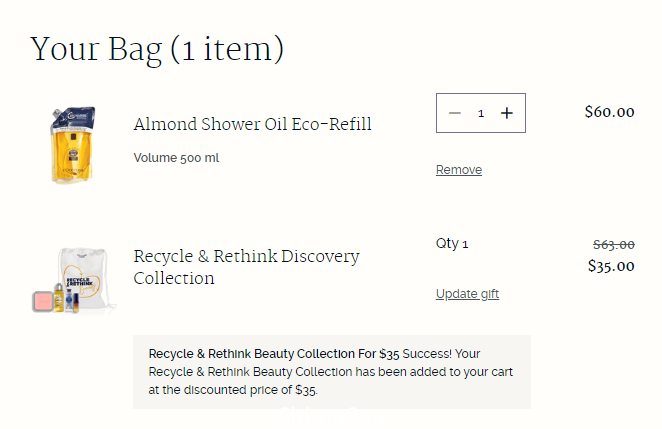The height and width of the screenshot is (429, 662).
Task: Open the Recycle & Rethink collection thumbnail
Action: point(74,280)
